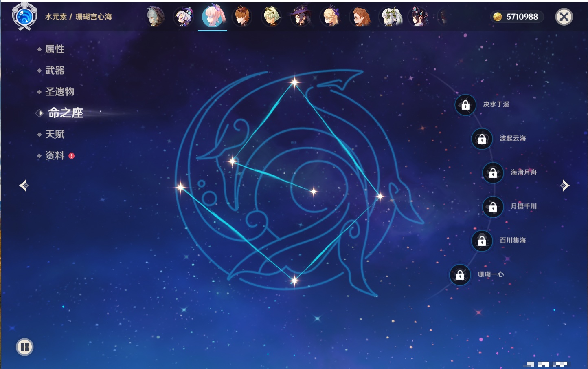The image size is (588, 369).
Task: Go to next character with right arrow
Action: click(x=564, y=186)
